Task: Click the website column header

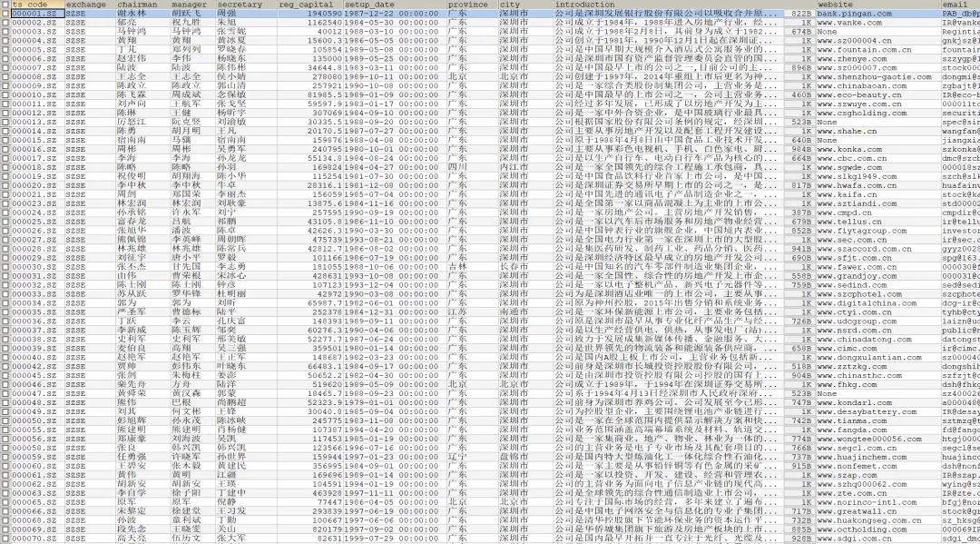Action: pos(835,5)
